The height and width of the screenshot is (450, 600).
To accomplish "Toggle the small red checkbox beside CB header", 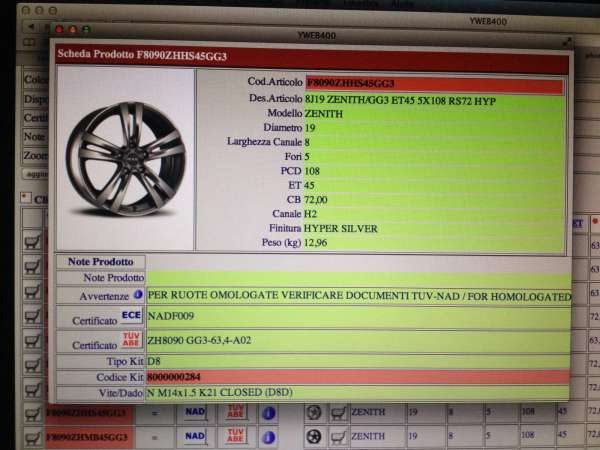I will click(26, 197).
